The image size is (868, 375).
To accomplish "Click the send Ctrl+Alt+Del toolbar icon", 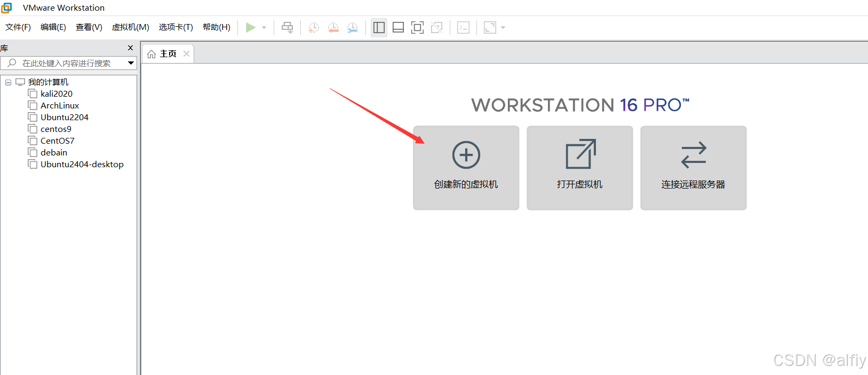I will [x=288, y=27].
